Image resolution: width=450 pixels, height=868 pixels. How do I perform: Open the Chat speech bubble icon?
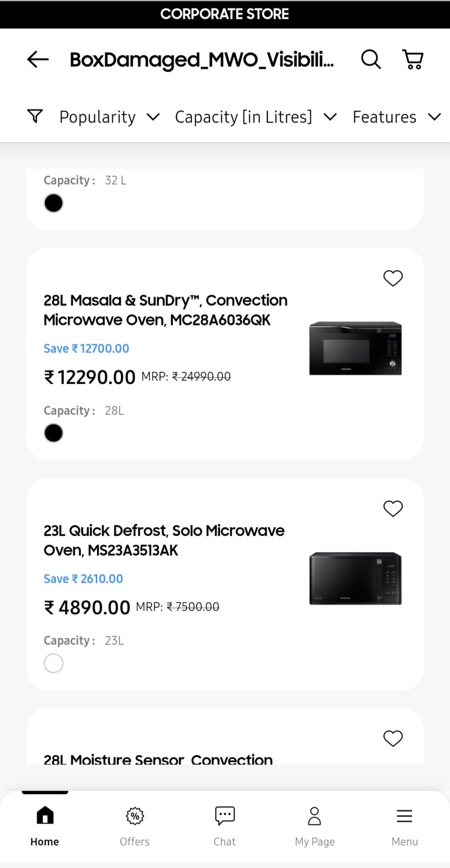click(x=224, y=816)
